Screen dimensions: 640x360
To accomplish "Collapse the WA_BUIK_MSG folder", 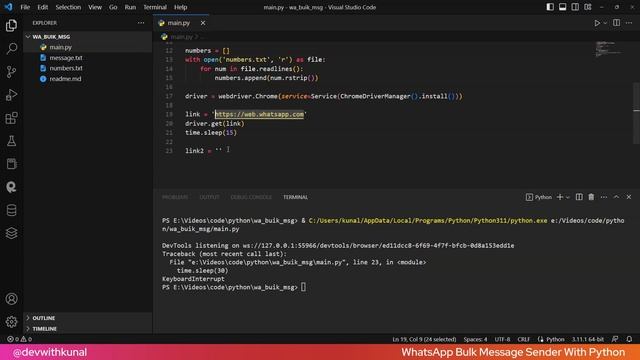I will click(x=51, y=37).
